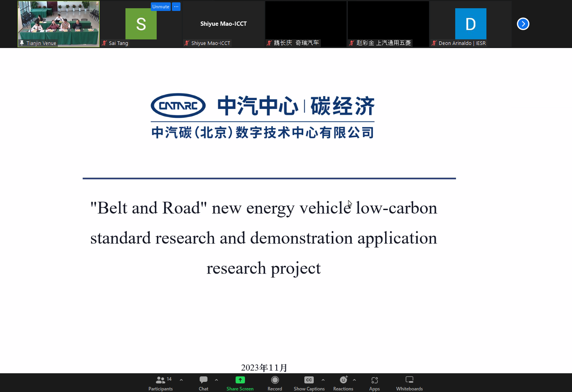The image size is (572, 392).
Task: Open the Apps panel
Action: coord(374,383)
